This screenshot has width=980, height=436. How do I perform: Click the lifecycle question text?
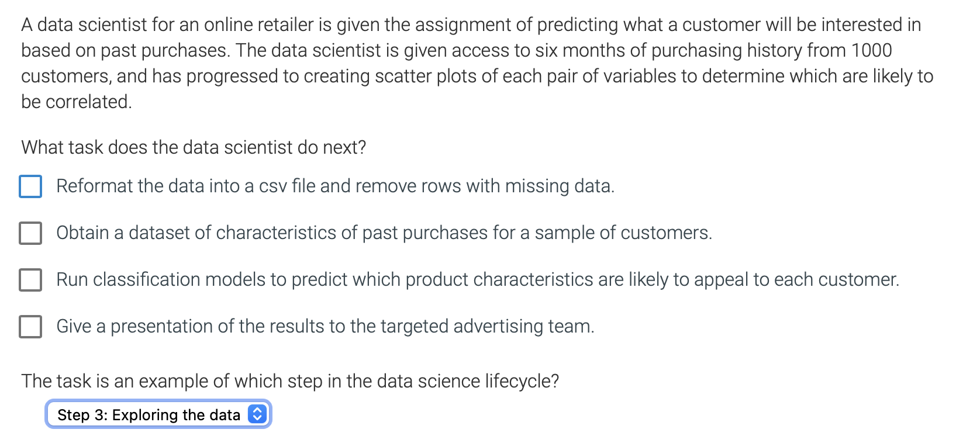coord(290,381)
